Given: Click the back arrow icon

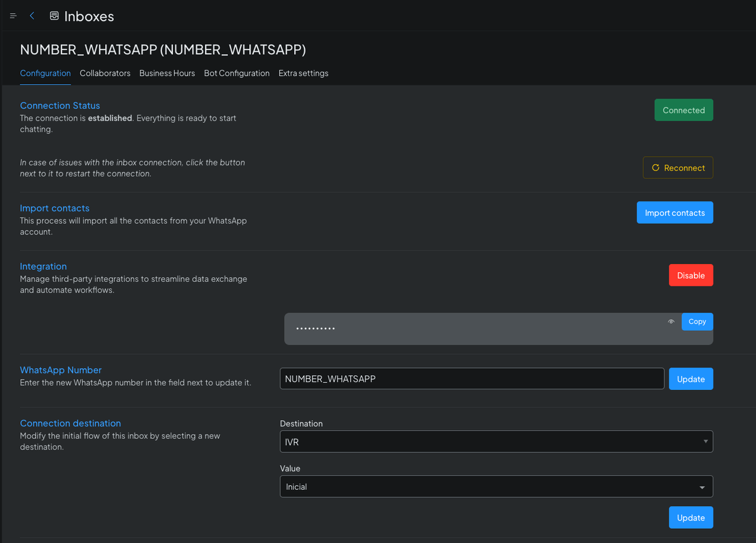Looking at the screenshot, I should coord(32,16).
